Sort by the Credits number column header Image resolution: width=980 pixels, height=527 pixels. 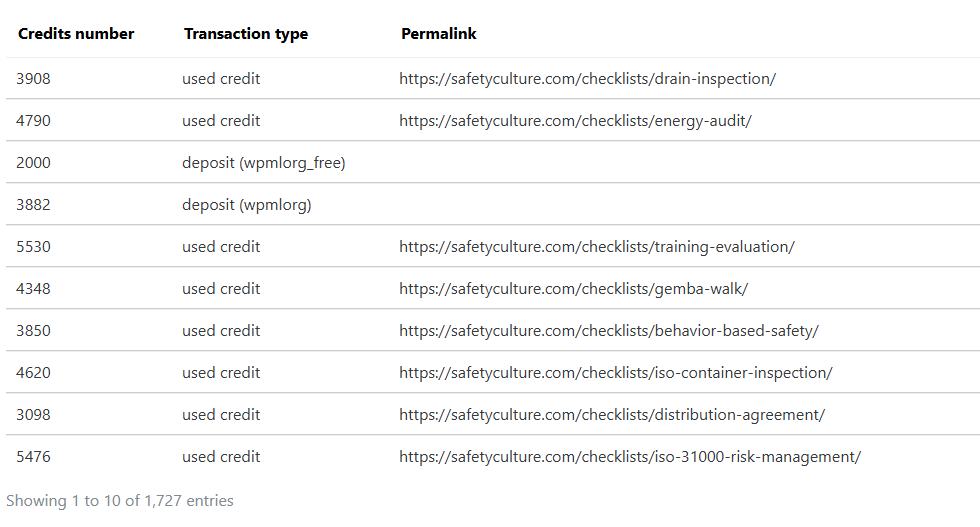click(76, 34)
